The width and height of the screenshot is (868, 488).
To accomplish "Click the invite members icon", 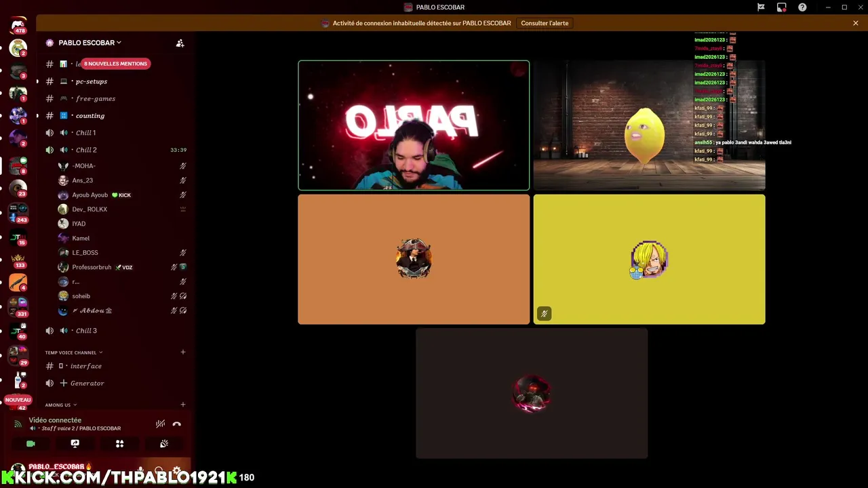I will [180, 43].
